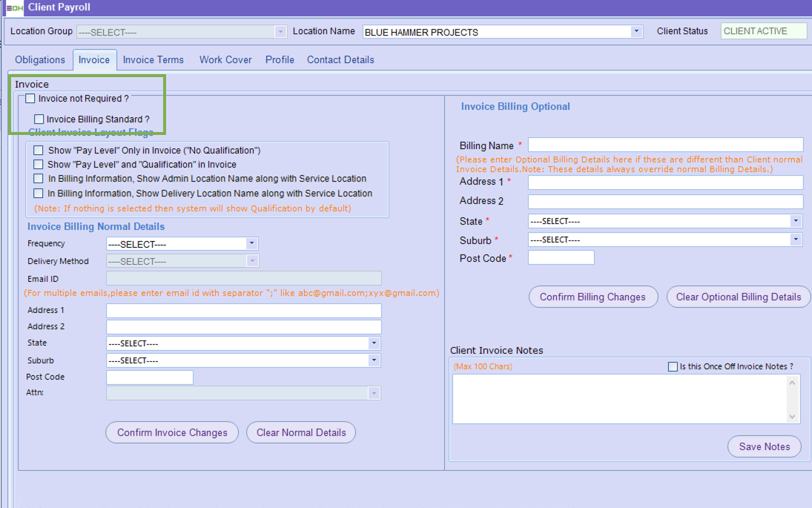
Task: Open the Invoice Terms tab
Action: 154,60
